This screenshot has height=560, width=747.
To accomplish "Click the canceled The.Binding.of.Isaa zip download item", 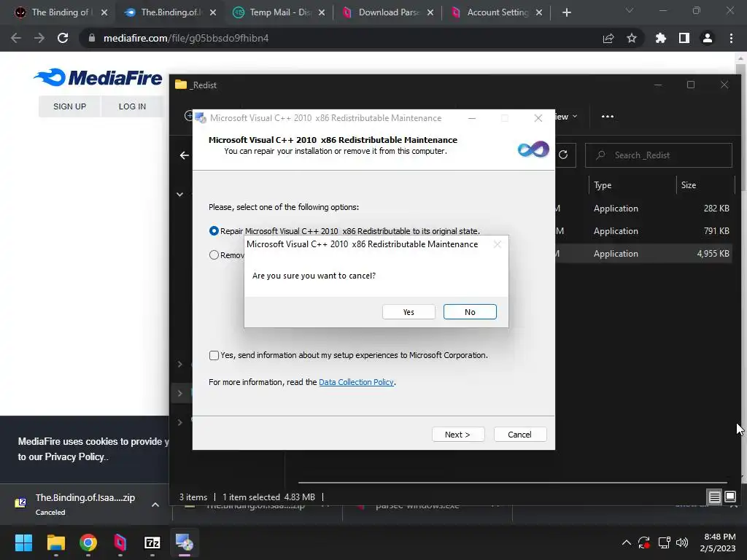I will point(76,505).
